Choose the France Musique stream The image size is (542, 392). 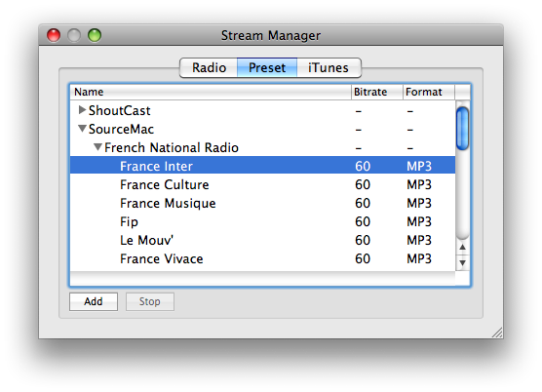point(262,203)
